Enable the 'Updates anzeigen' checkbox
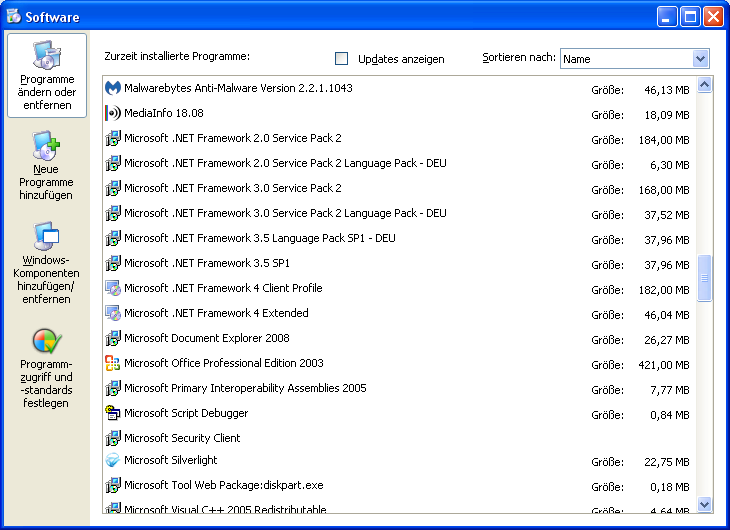730x530 pixels. click(x=341, y=59)
